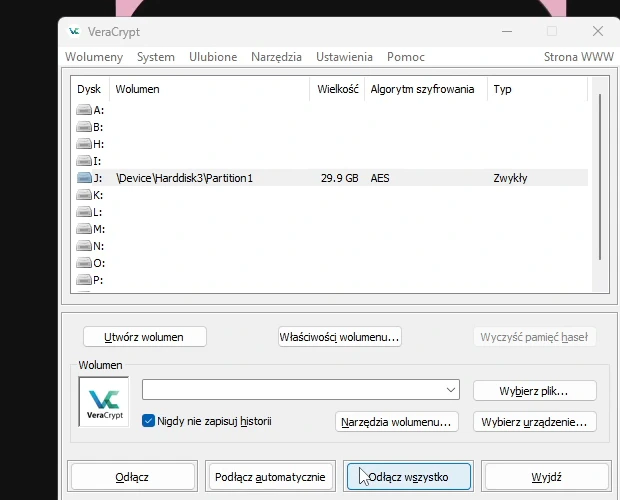Select mounted drive J: icon

coord(84,178)
